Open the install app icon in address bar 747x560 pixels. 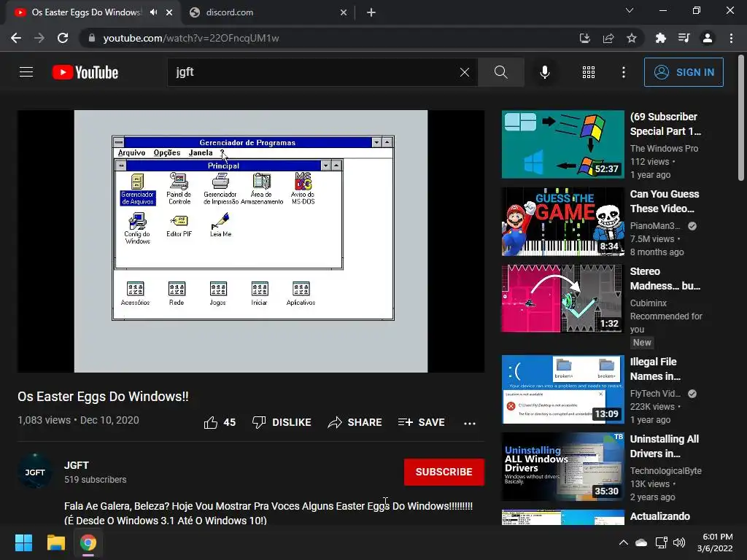[584, 38]
